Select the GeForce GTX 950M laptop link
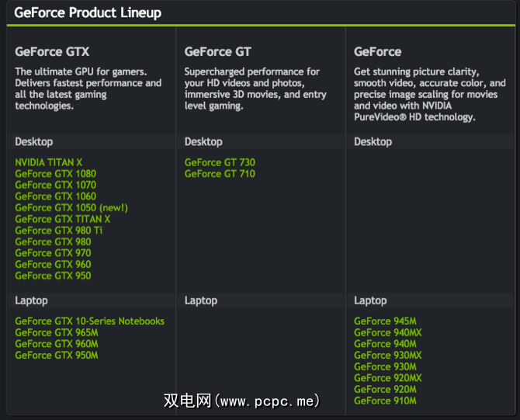Viewport: 520px width, 420px height. 57,356
